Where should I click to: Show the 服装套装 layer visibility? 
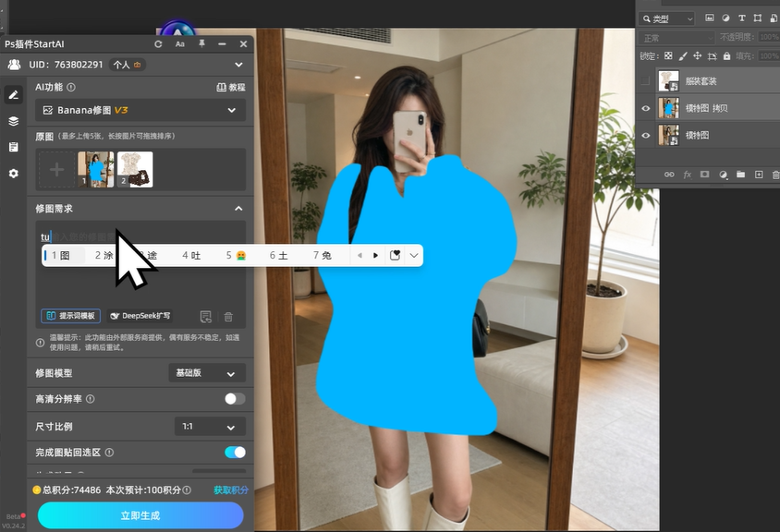pyautogui.click(x=646, y=81)
